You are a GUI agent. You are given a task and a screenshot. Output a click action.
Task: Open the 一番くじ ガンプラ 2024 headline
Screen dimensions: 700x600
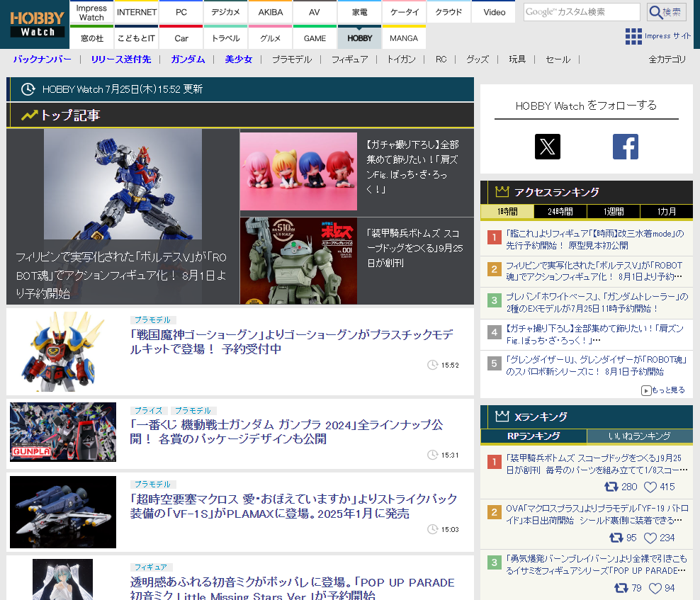tap(286, 431)
